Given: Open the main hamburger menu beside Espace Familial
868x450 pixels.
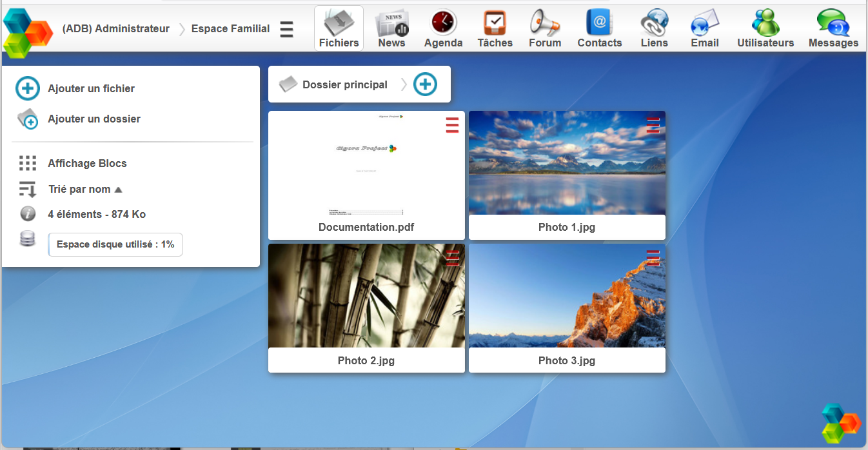Looking at the screenshot, I should 287,29.
